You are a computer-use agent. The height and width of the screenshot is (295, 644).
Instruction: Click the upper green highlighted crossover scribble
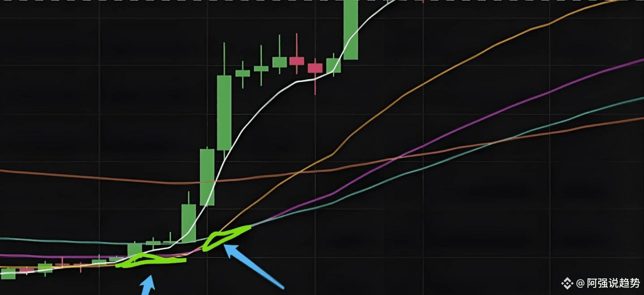226,238
